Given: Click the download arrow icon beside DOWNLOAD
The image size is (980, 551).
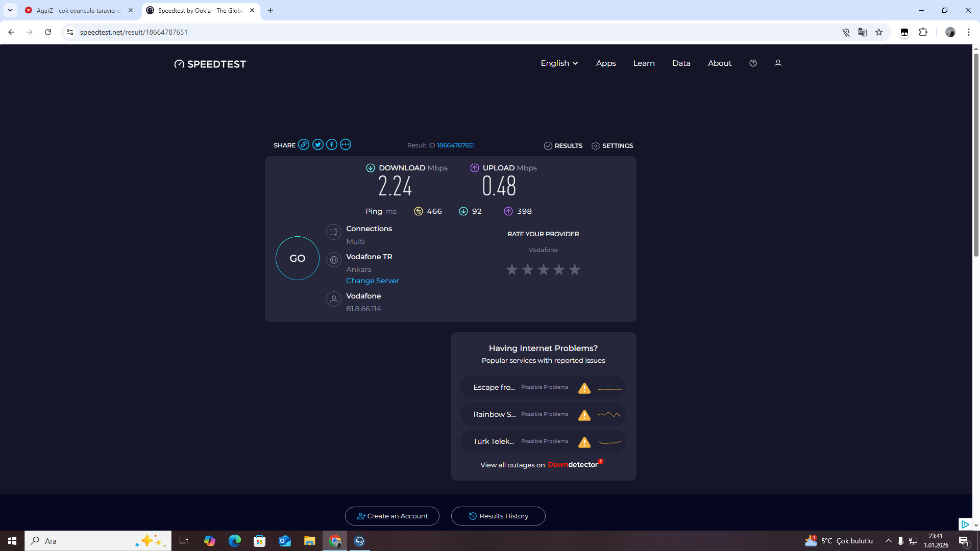Looking at the screenshot, I should [x=371, y=168].
